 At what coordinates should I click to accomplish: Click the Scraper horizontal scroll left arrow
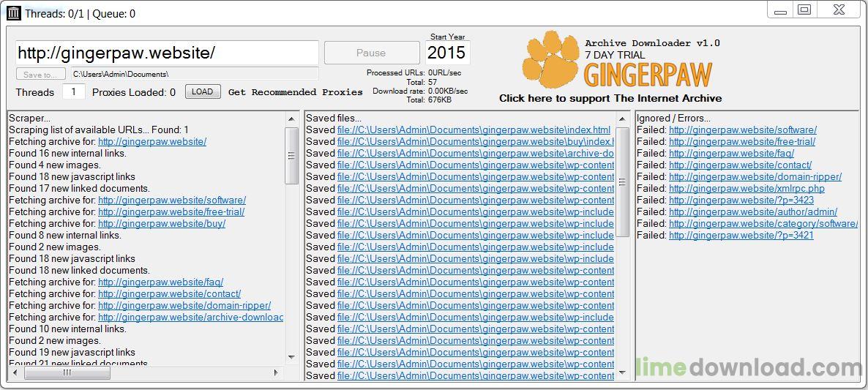(x=15, y=373)
